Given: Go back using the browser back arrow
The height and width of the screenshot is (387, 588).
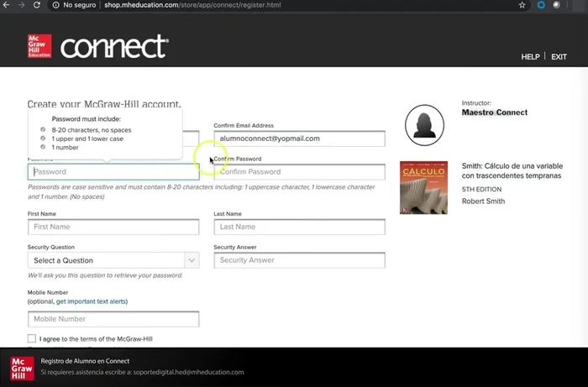Looking at the screenshot, I should click(6, 5).
